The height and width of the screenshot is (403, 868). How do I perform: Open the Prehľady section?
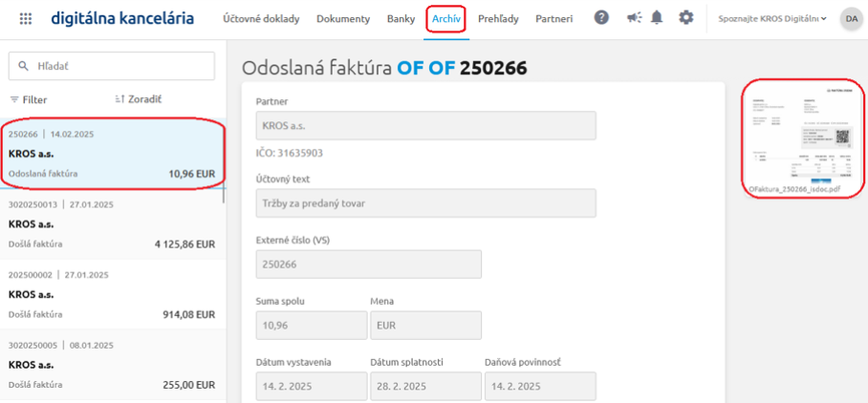[x=499, y=18]
